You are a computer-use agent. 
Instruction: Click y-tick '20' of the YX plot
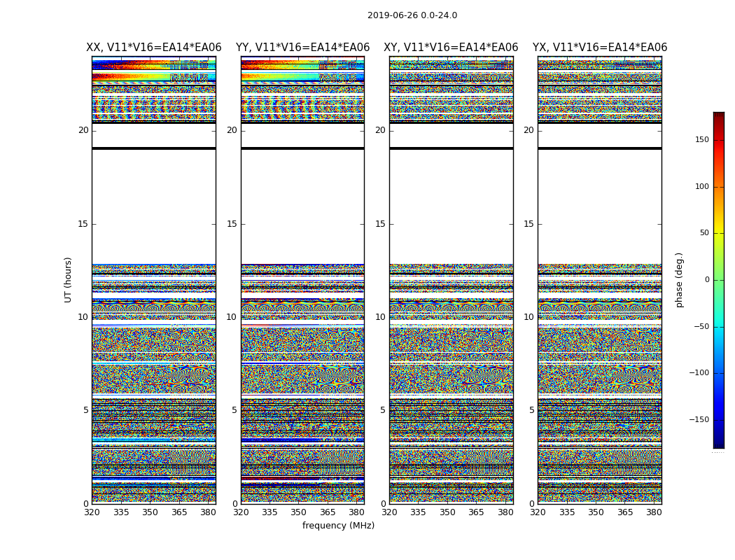click(x=529, y=130)
